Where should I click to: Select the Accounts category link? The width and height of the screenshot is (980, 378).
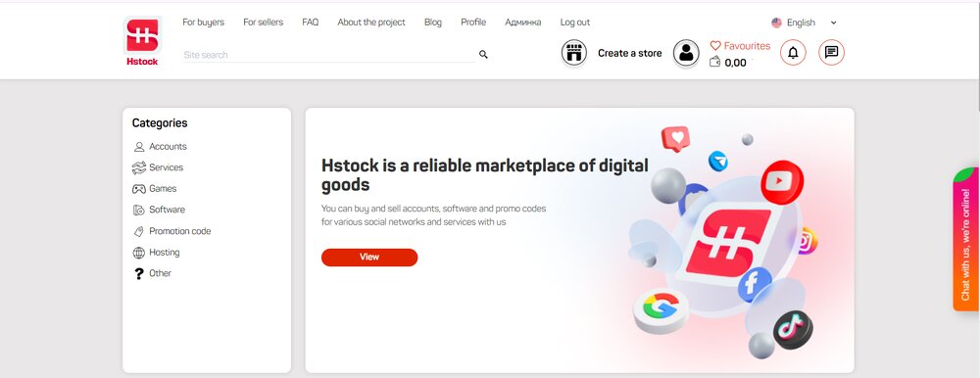click(x=168, y=146)
